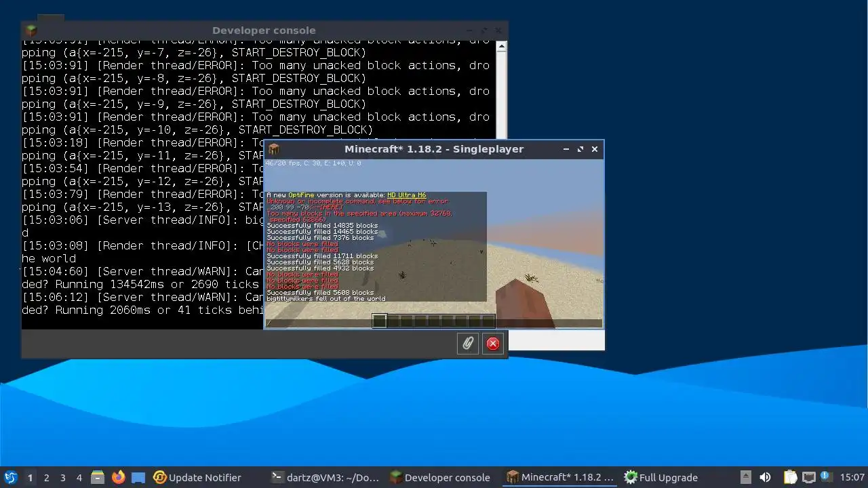Click the show desktop icon in taskbar

[138, 477]
